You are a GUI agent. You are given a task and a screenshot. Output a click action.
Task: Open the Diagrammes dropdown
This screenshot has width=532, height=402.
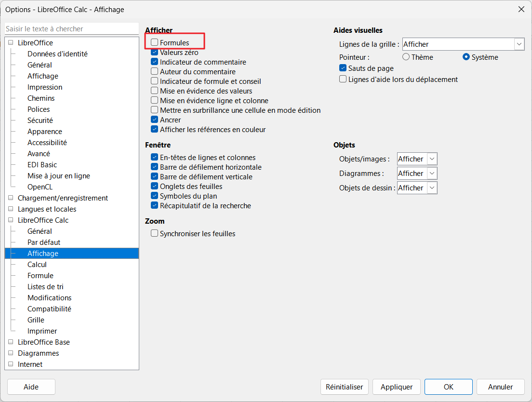pyautogui.click(x=417, y=174)
